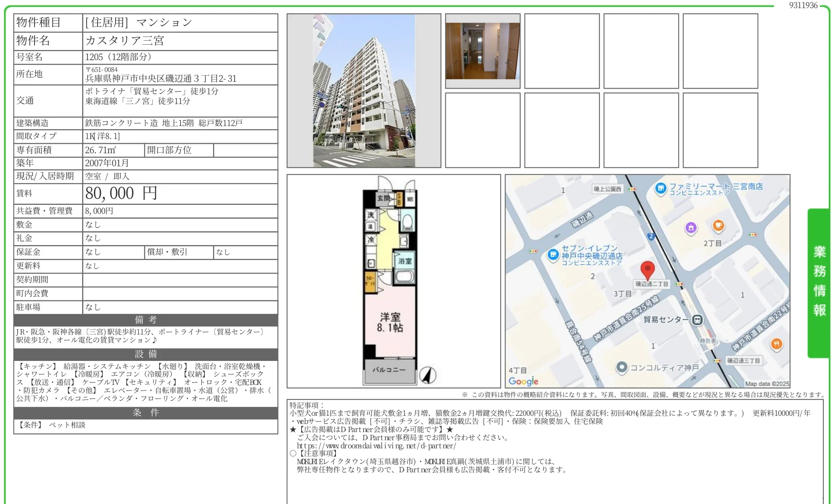The image size is (836, 504).
Task: Click ポートライナー「貿易センター」徒歩1分 access line
Action: (x=152, y=91)
